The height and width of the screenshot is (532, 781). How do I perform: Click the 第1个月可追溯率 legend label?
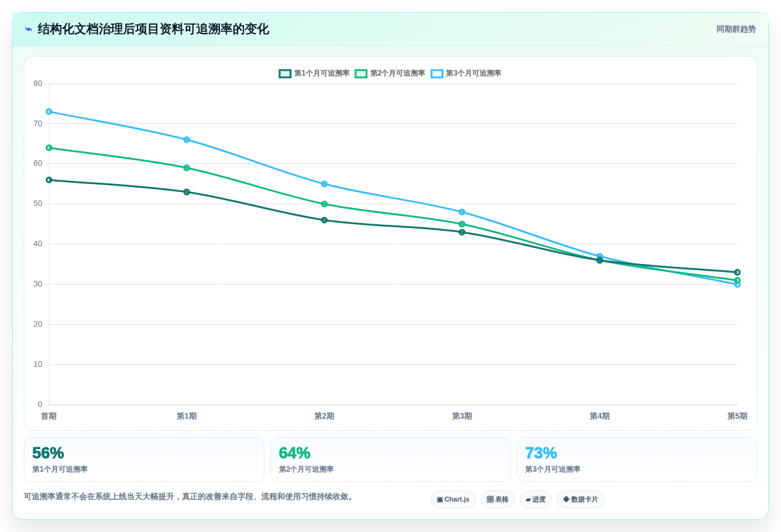tap(322, 74)
